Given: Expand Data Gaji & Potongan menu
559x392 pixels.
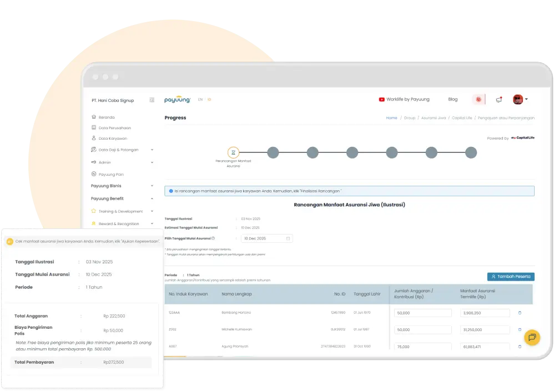Looking at the screenshot, I should [x=152, y=150].
